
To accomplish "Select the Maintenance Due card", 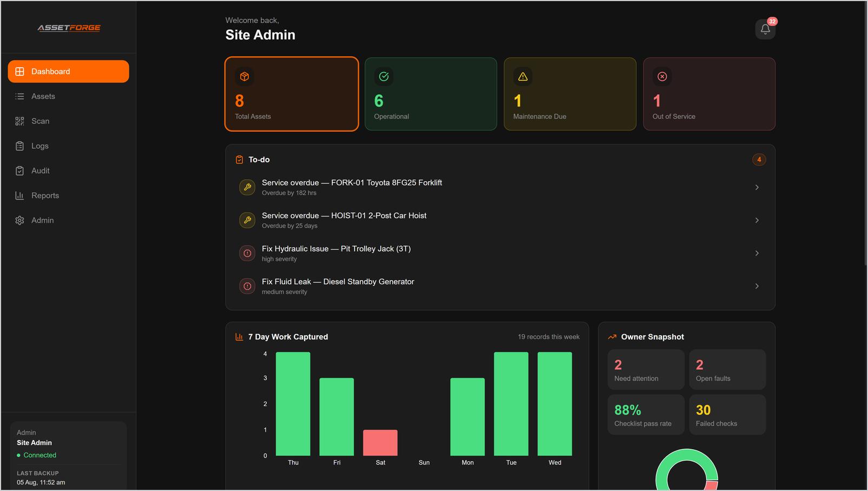I will pos(570,94).
